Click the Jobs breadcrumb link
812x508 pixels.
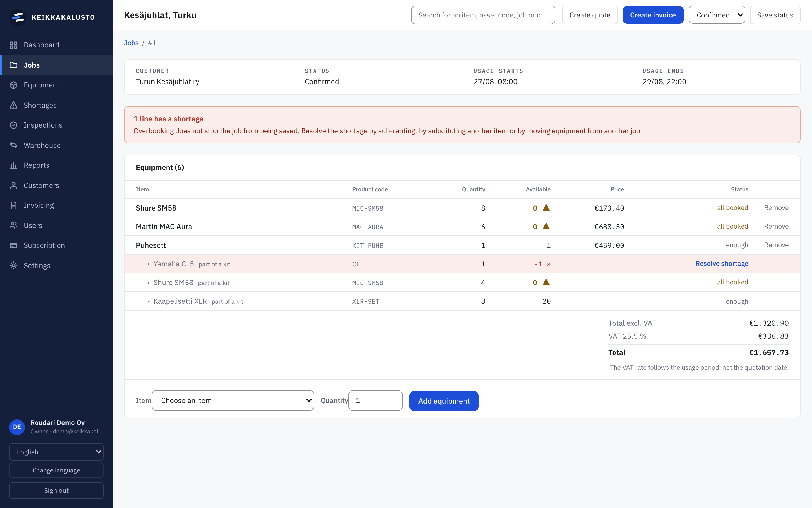[x=131, y=43]
